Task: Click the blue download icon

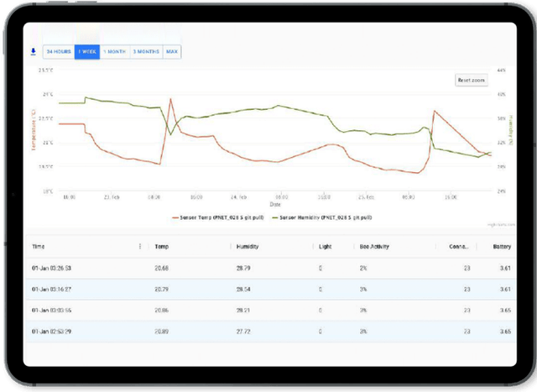Action: [x=34, y=51]
